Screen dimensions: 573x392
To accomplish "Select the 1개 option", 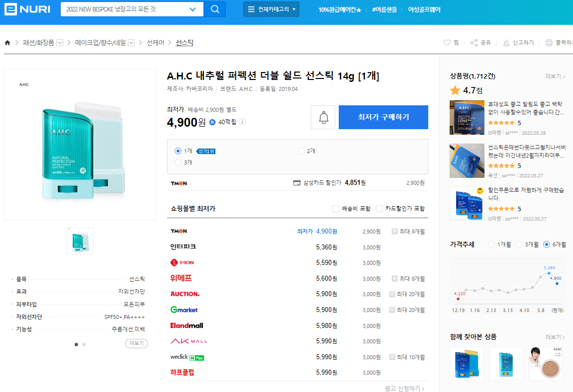I will pyautogui.click(x=178, y=151).
